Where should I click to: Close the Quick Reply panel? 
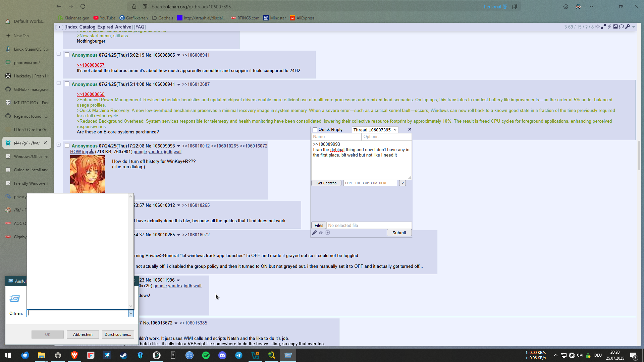click(x=410, y=129)
